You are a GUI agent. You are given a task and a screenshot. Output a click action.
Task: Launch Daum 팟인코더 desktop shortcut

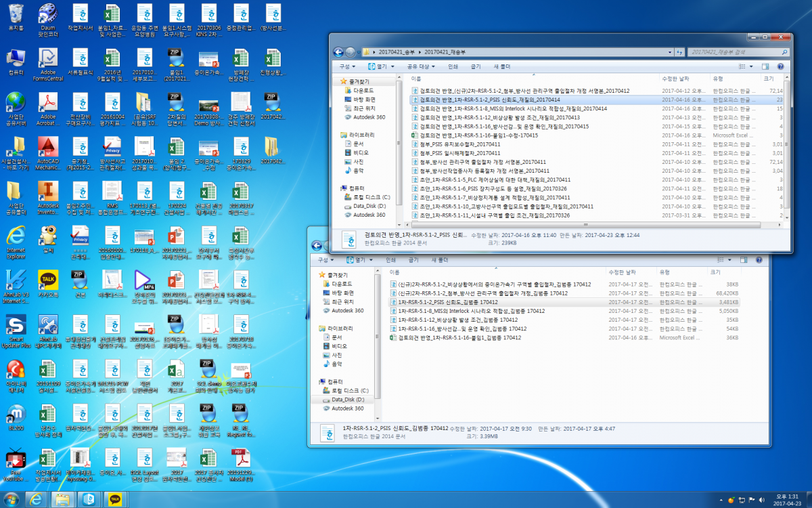click(47, 19)
